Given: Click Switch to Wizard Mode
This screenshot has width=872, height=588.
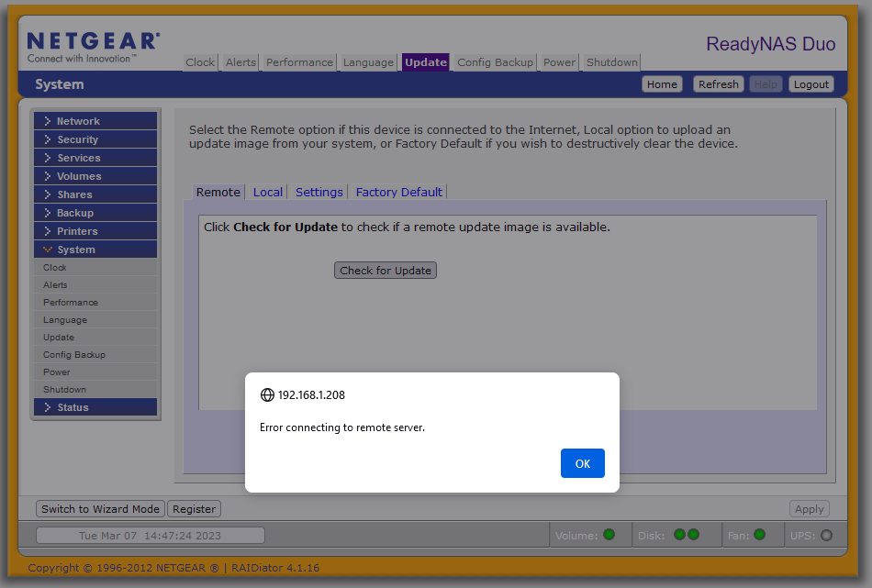Looking at the screenshot, I should tap(100, 509).
